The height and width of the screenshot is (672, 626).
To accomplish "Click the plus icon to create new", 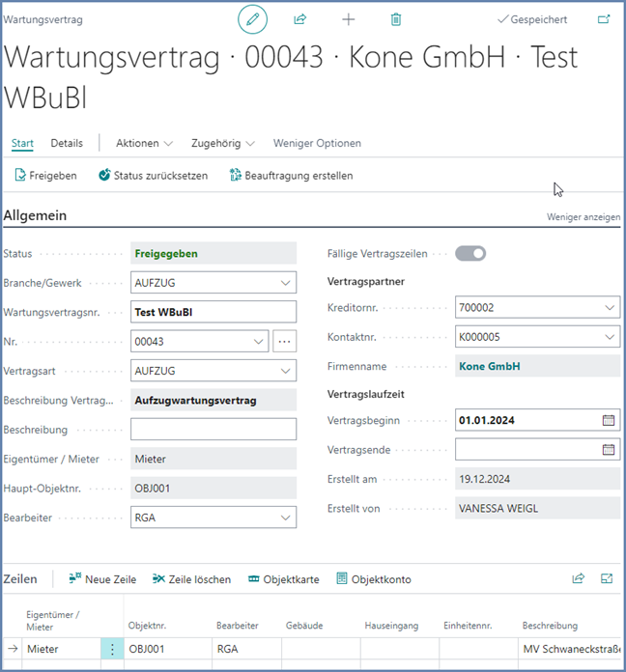I will click(x=349, y=19).
